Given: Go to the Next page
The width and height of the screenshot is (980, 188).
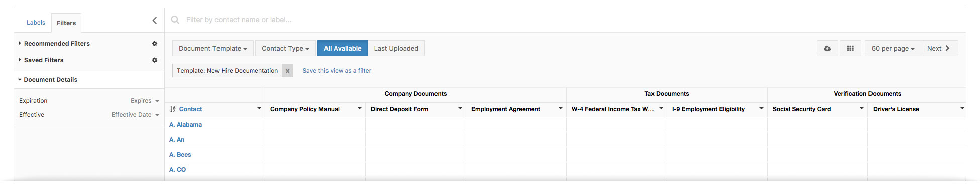Looking at the screenshot, I should tap(939, 48).
